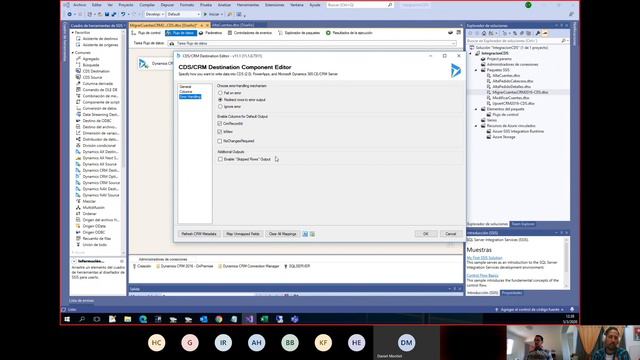Click Clear All Mappings button
The width and height of the screenshot is (640, 360).
click(x=282, y=234)
